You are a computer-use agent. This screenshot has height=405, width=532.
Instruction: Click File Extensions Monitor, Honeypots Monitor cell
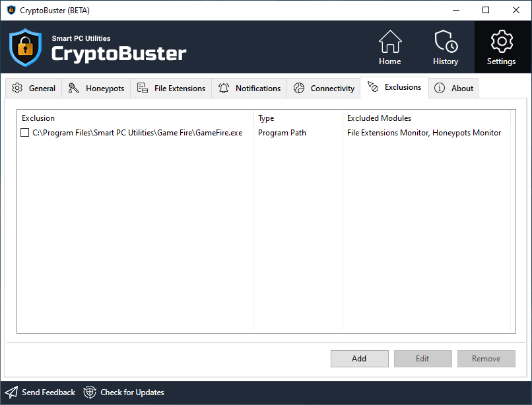[x=424, y=133]
